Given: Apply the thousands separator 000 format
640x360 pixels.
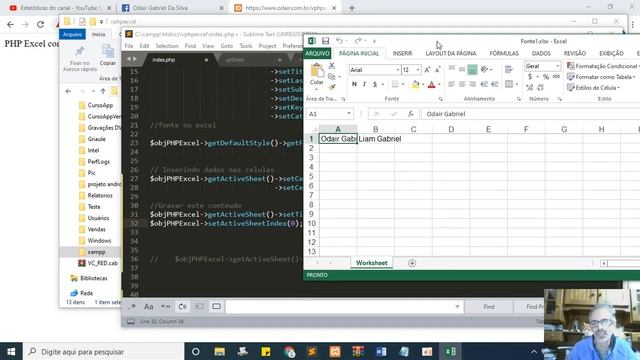Looking at the screenshot, I should [x=556, y=77].
